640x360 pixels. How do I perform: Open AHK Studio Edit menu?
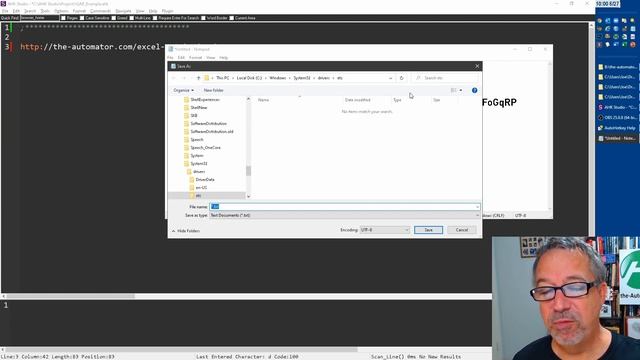[16, 11]
